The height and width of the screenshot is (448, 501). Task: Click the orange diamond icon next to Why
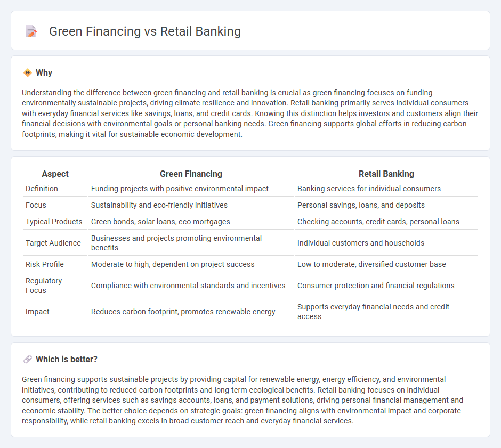tap(28, 73)
